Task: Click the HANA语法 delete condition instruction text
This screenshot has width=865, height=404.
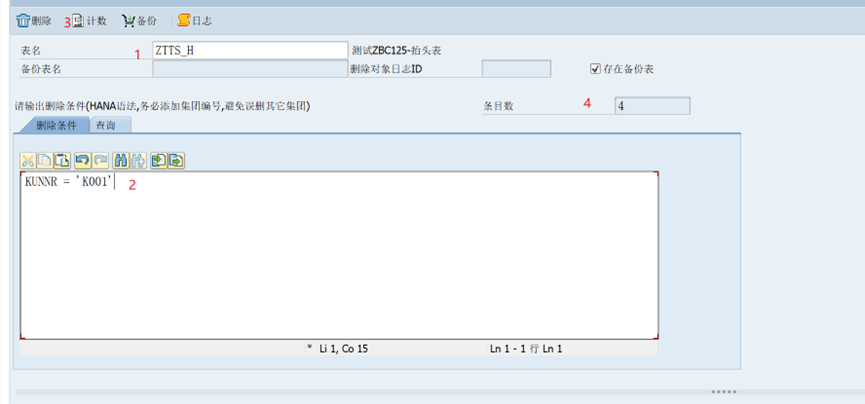Action: point(162,107)
